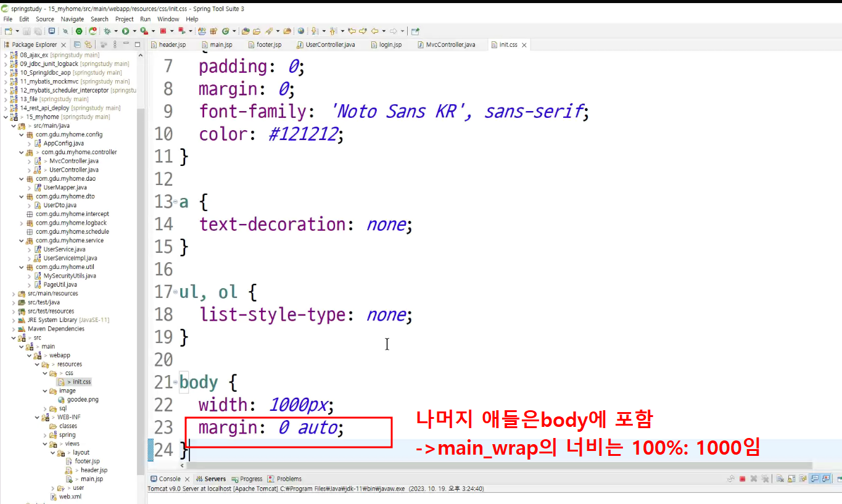Expand the 08_ajax_ex project
The height and width of the screenshot is (504, 842).
tap(6, 55)
